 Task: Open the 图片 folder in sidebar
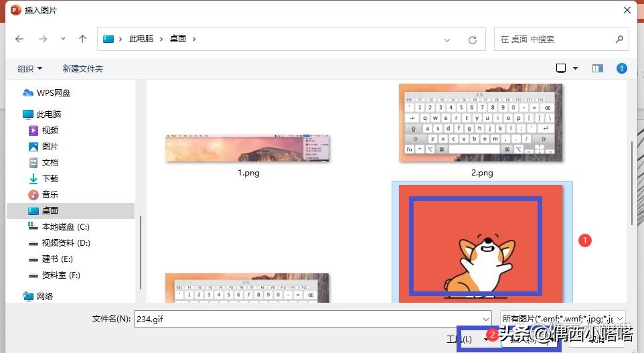pos(50,146)
